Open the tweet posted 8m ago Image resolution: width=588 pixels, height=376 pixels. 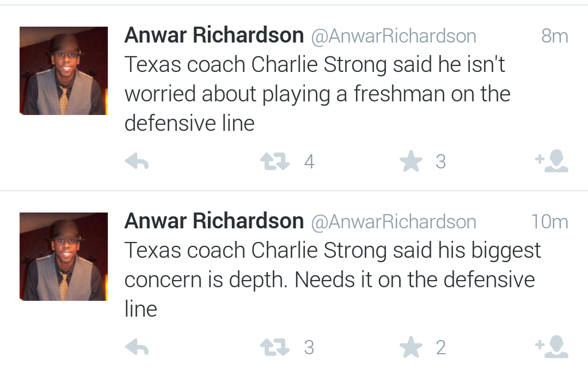(554, 36)
